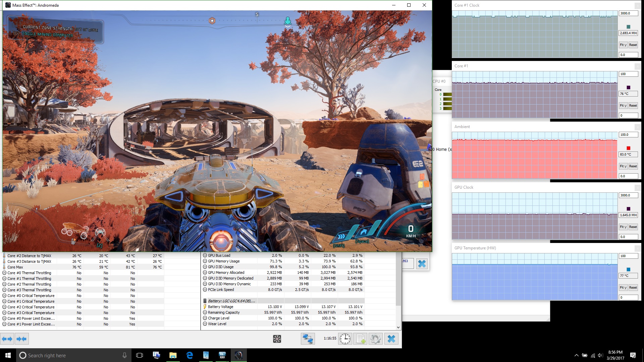The width and height of the screenshot is (644, 362).
Task: Open Windows Start menu
Action: [x=8, y=355]
